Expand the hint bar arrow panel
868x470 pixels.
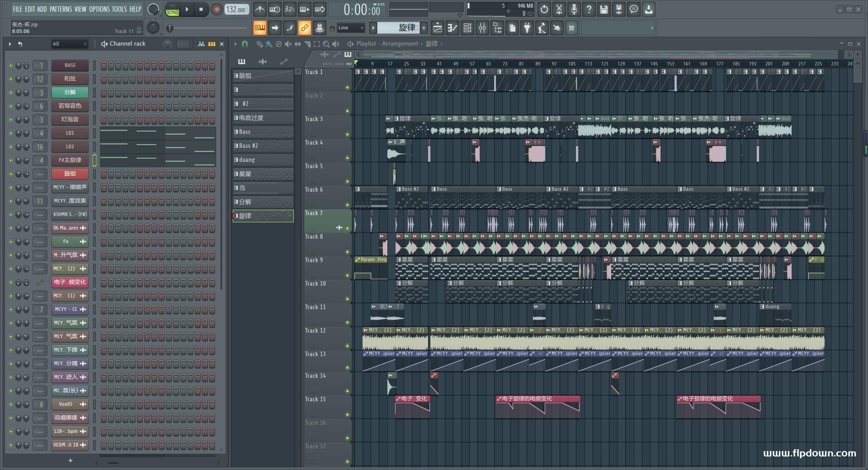[652, 28]
